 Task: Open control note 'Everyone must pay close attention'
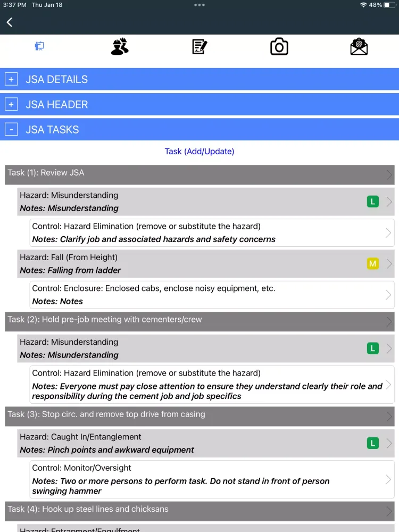click(212, 385)
